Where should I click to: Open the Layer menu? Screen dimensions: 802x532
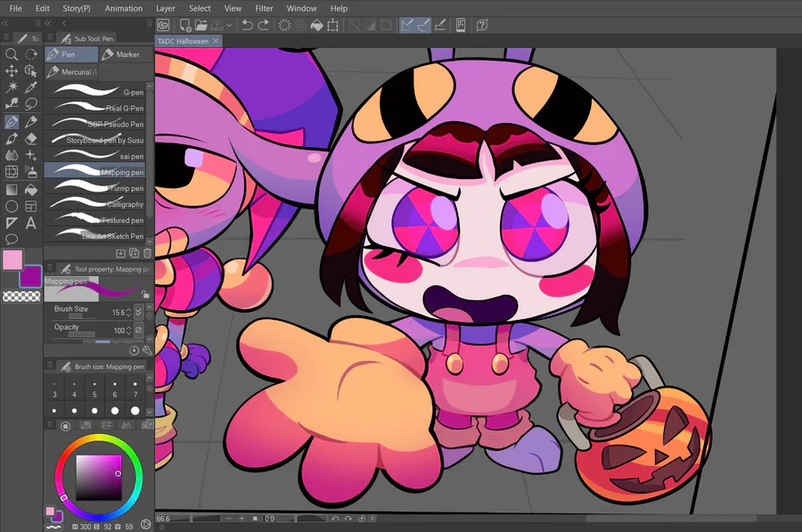pyautogui.click(x=165, y=8)
